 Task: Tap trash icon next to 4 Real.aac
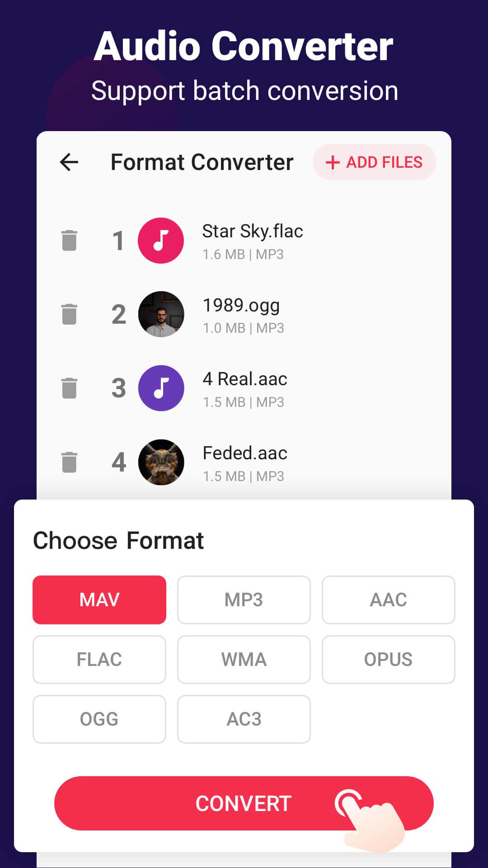69,388
